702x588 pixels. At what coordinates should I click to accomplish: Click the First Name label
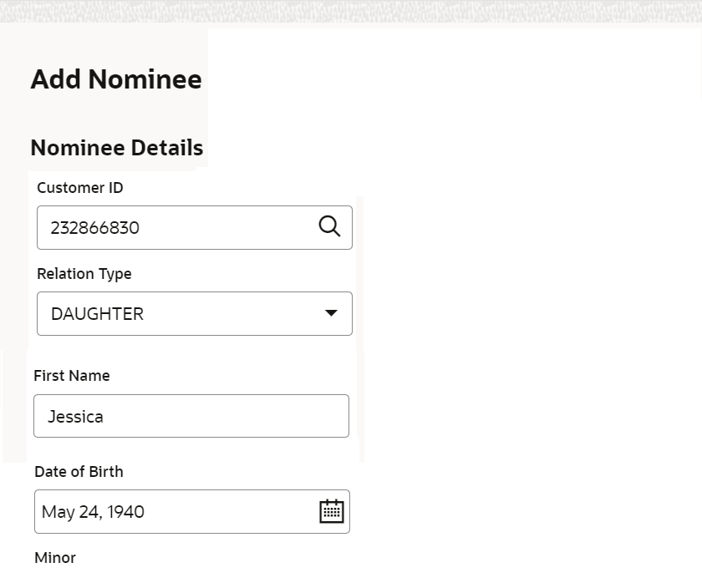coord(72,376)
